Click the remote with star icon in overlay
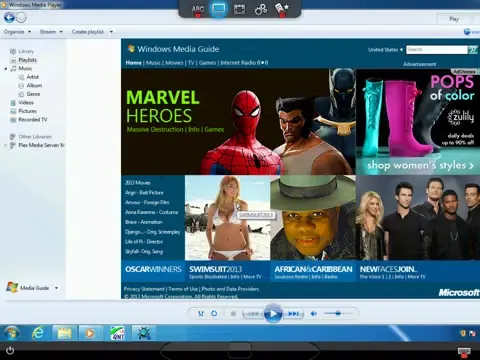The width and height of the screenshot is (480, 360). (282, 9)
